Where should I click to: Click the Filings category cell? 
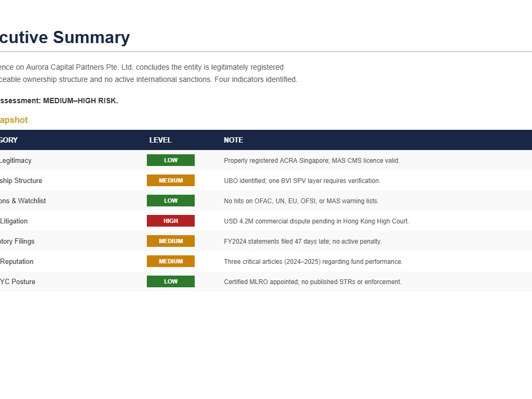click(x=17, y=241)
